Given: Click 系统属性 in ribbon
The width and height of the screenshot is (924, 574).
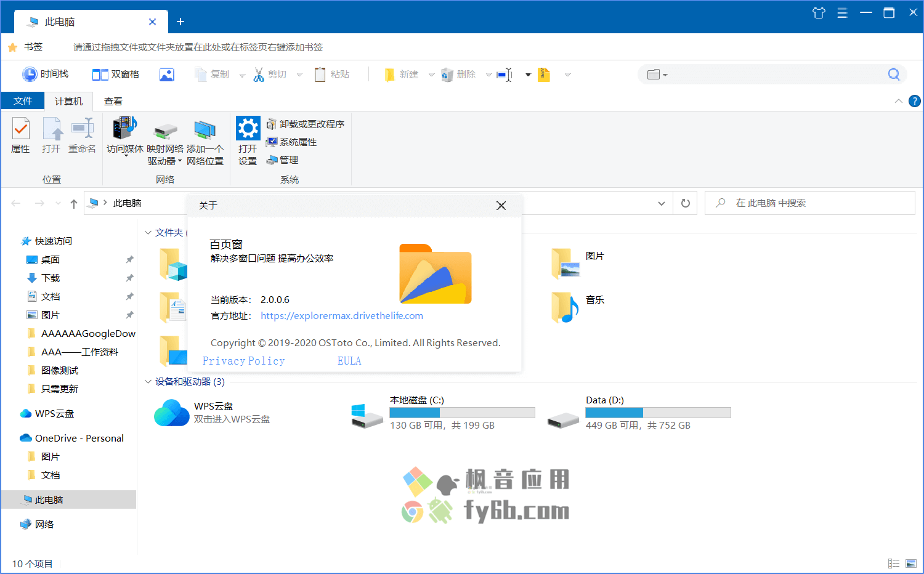Looking at the screenshot, I should [x=291, y=142].
